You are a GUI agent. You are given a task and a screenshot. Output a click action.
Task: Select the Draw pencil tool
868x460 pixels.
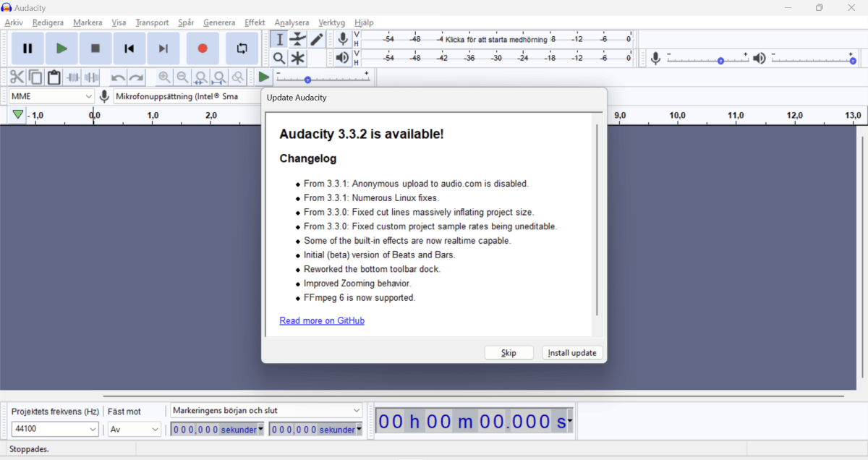tap(317, 40)
